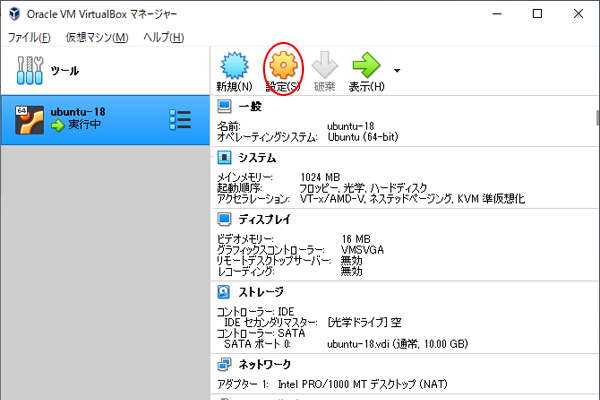Click the 実行中 running status text
Screen dimensions: 600x400
pos(85,124)
